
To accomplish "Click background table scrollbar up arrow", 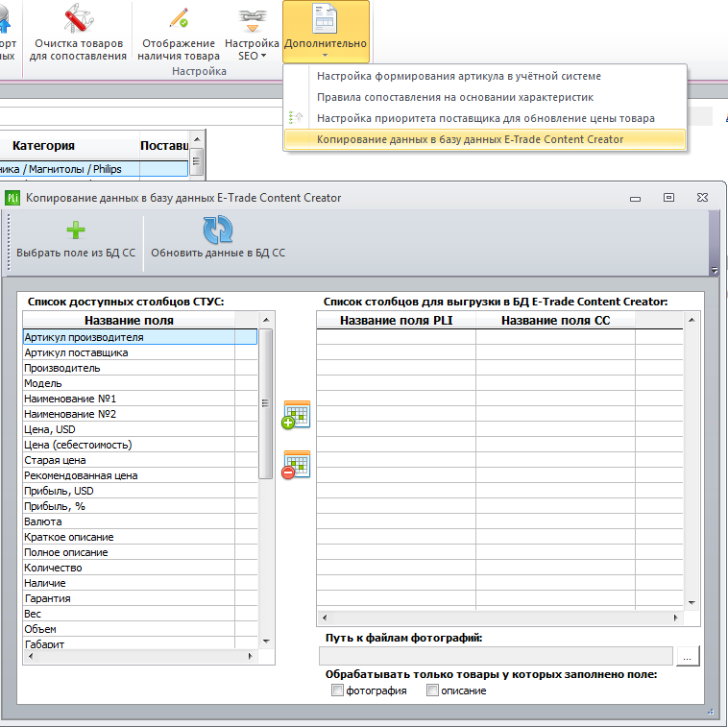I will (197, 139).
